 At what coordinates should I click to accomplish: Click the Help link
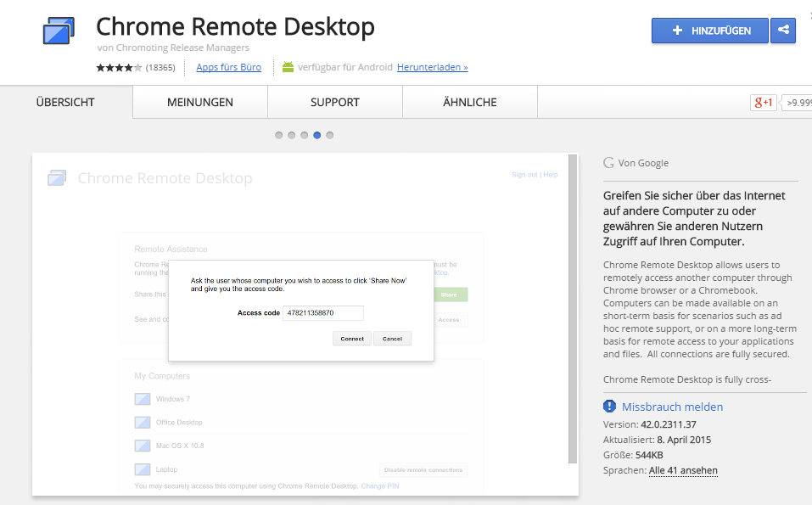[x=551, y=175]
